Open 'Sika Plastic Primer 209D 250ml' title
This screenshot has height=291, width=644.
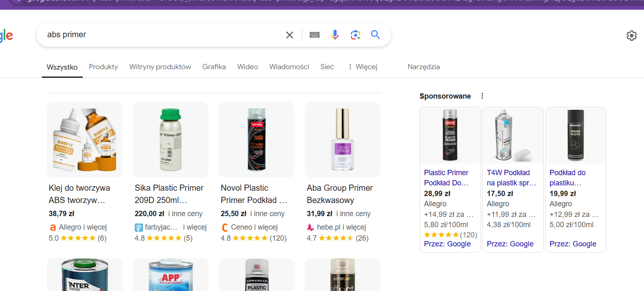(x=169, y=194)
